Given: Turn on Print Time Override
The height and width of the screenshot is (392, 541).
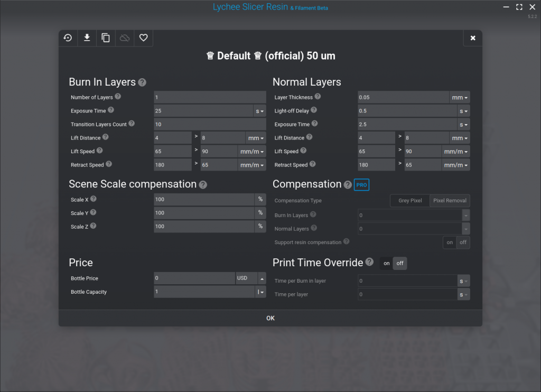Looking at the screenshot, I should (x=386, y=264).
